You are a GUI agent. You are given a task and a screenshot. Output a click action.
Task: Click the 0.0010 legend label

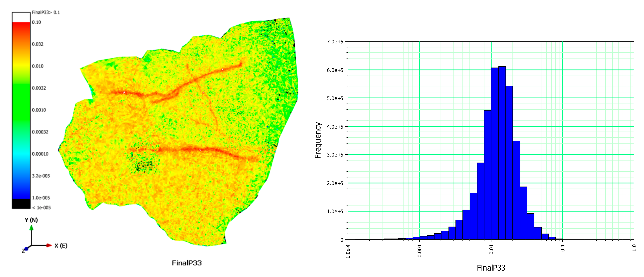coord(39,110)
